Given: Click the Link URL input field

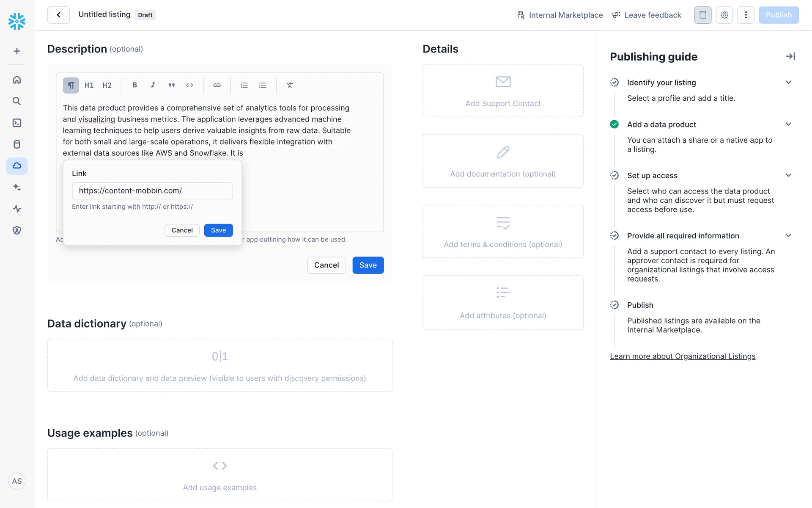Looking at the screenshot, I should 152,190.
